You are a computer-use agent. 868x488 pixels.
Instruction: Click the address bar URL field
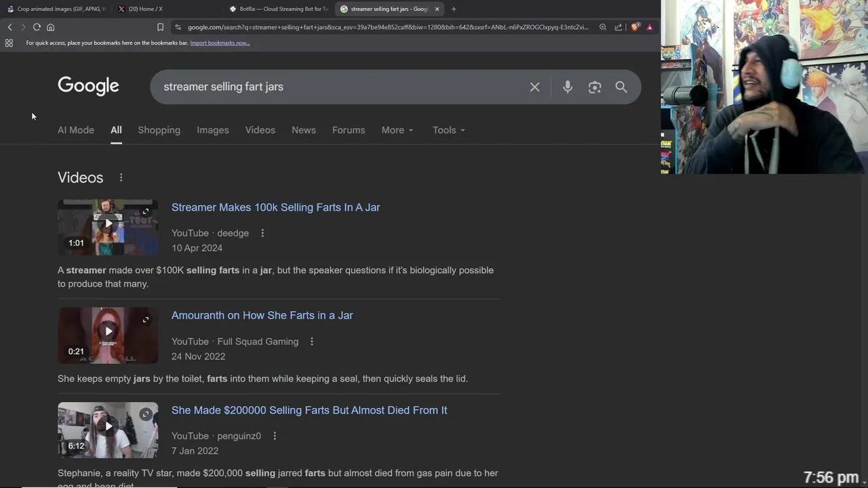[388, 27]
